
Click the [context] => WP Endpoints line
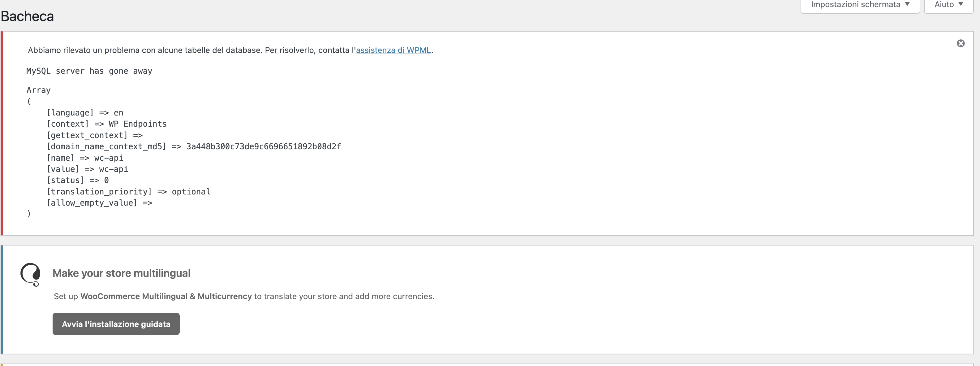[x=106, y=124]
